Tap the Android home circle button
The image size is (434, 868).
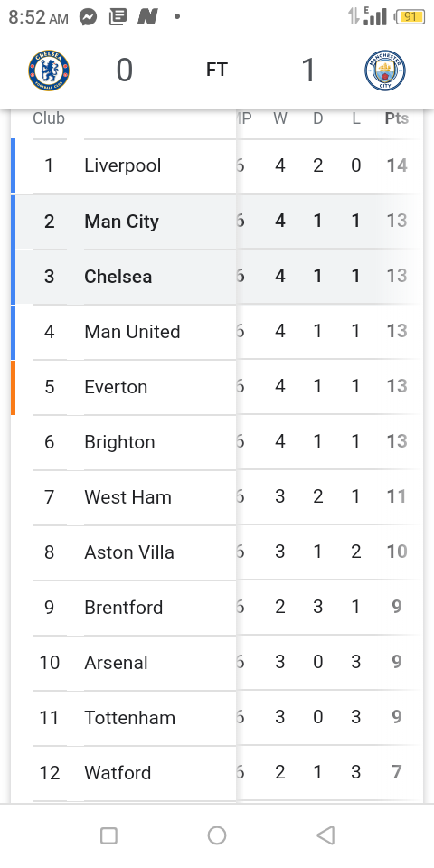click(x=216, y=835)
